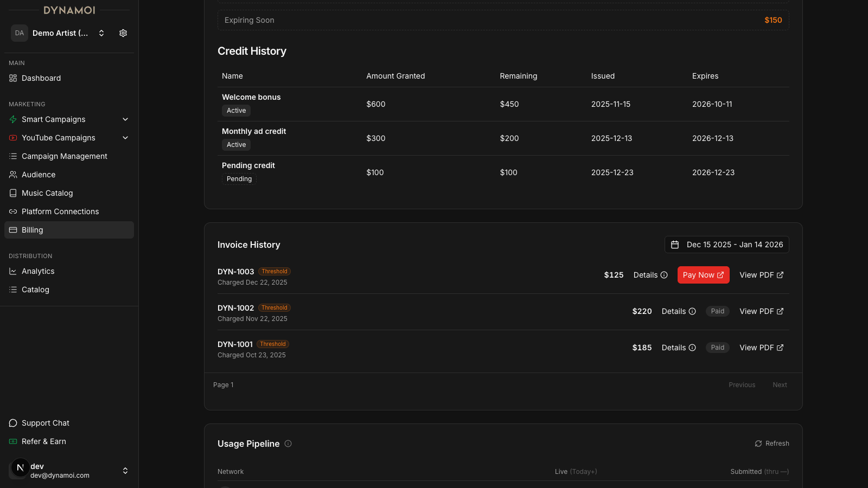Collapse the YouTube Campaigns chevron

(x=125, y=138)
